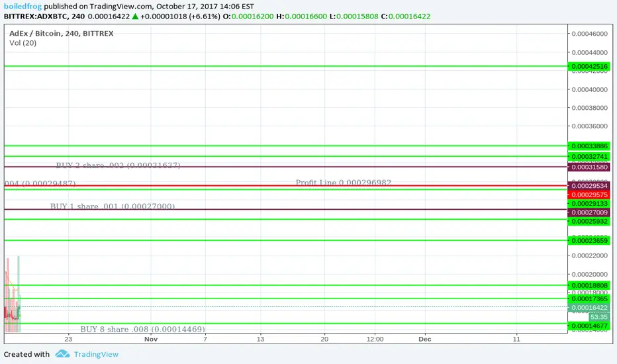Click the '23' date on time axis

click(68, 339)
